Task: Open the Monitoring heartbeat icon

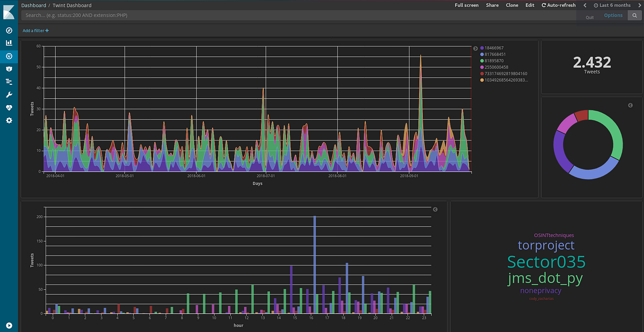Action: point(9,107)
